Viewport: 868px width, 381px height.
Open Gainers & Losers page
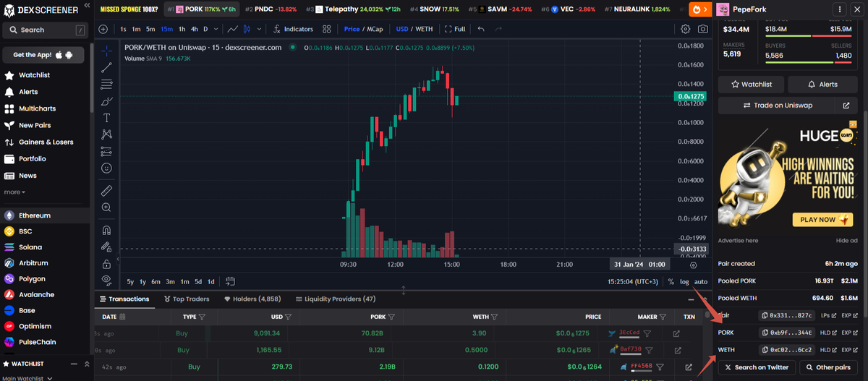46,142
